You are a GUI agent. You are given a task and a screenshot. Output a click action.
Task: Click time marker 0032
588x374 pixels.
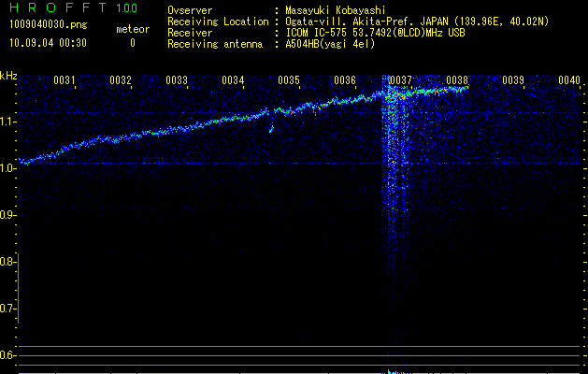[x=121, y=79]
